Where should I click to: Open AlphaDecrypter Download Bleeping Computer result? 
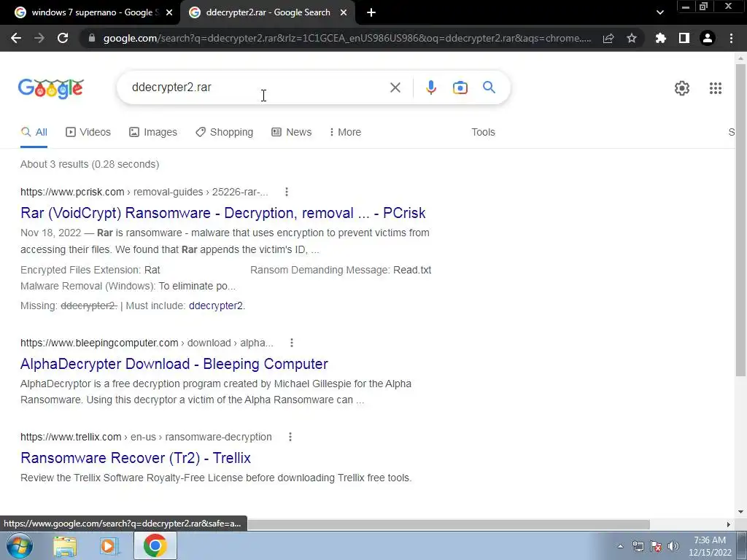pos(174,364)
